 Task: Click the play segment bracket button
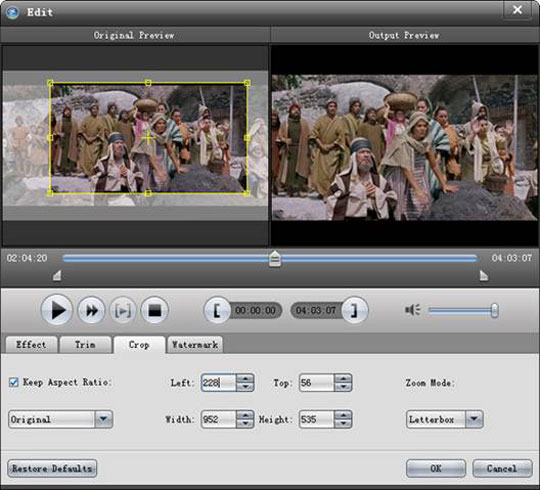click(123, 310)
